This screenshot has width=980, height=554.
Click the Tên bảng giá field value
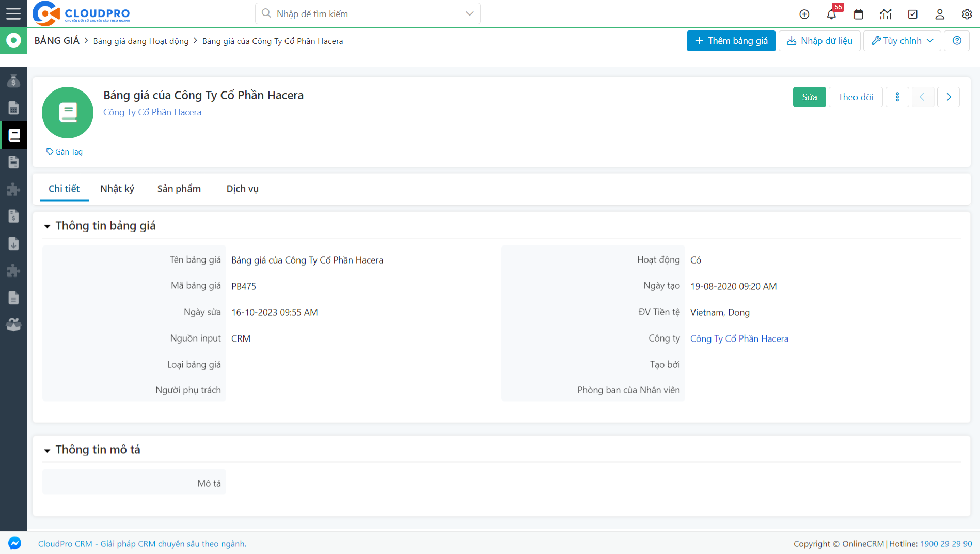coord(307,260)
